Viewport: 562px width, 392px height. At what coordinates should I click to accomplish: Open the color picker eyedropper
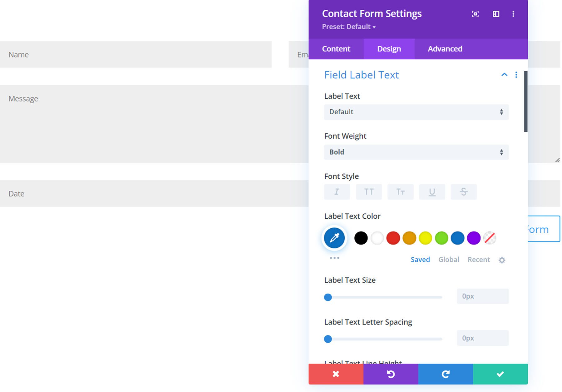pyautogui.click(x=334, y=238)
